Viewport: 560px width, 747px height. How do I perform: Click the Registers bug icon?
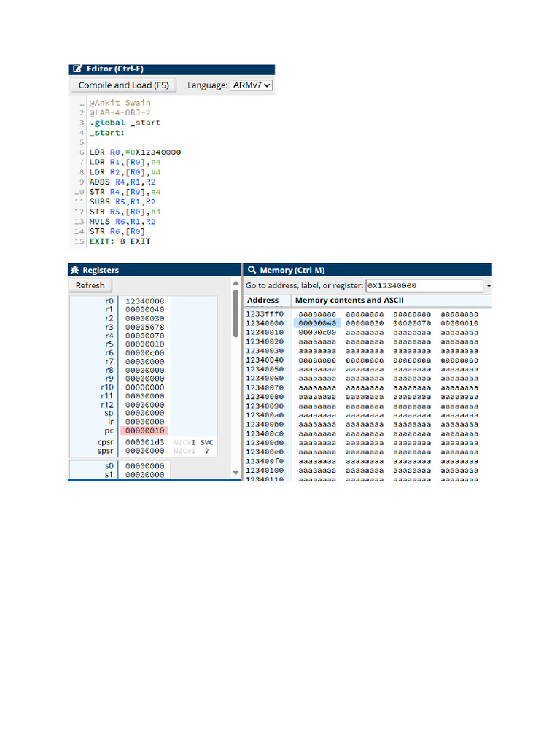(x=76, y=270)
